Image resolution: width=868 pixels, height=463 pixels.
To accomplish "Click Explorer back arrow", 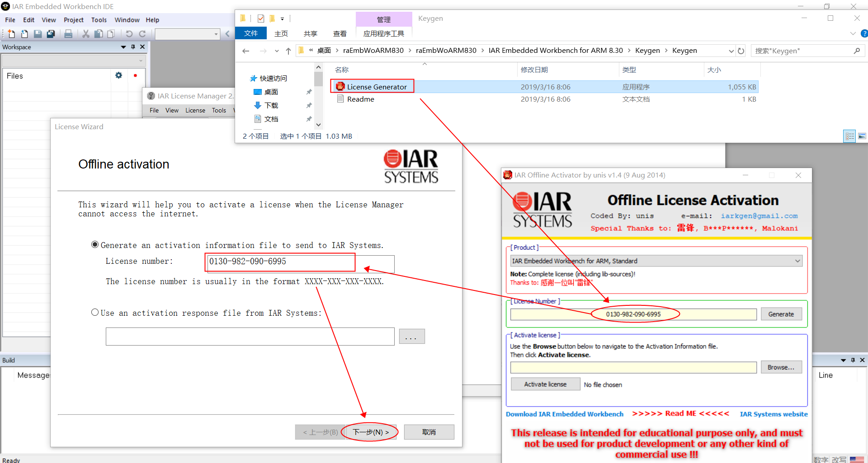I will pos(245,51).
